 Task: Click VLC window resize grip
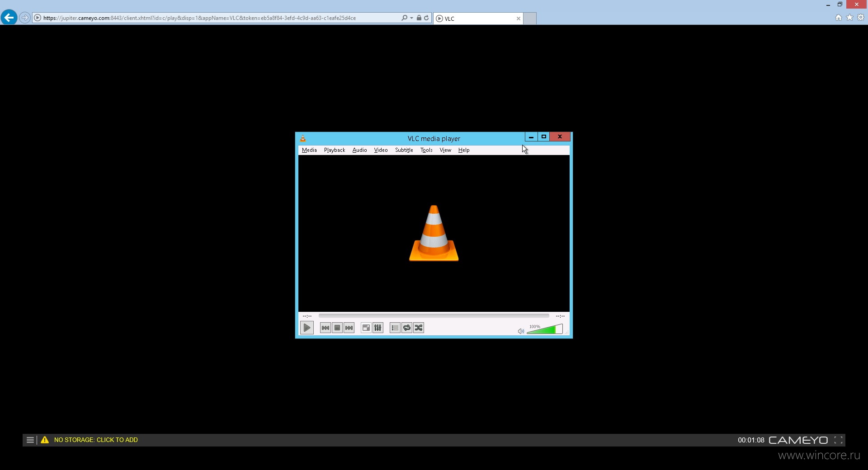pos(567,333)
